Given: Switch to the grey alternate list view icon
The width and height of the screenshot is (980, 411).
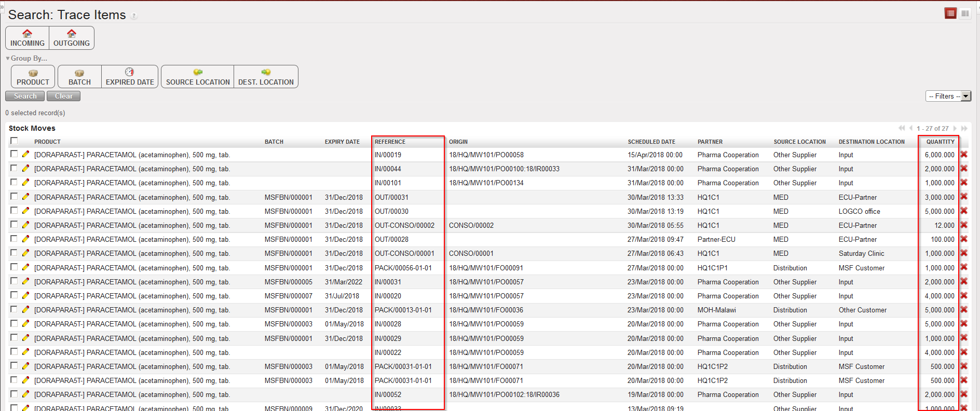Looking at the screenshot, I should 965,13.
